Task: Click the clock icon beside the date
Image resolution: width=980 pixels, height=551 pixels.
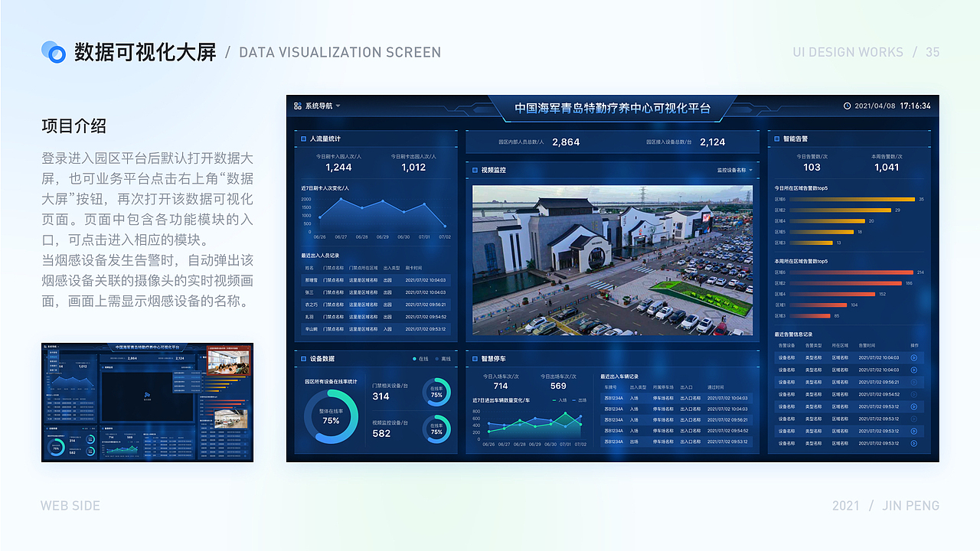Action: point(847,106)
